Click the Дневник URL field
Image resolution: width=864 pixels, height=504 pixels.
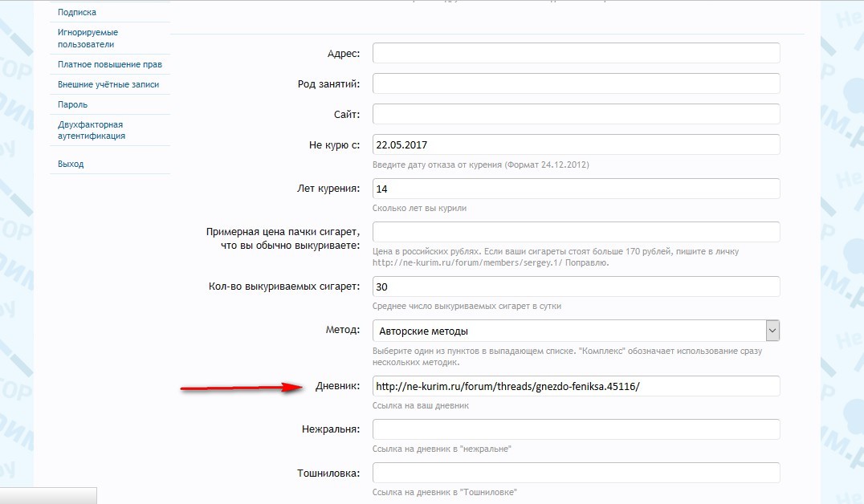click(576, 386)
